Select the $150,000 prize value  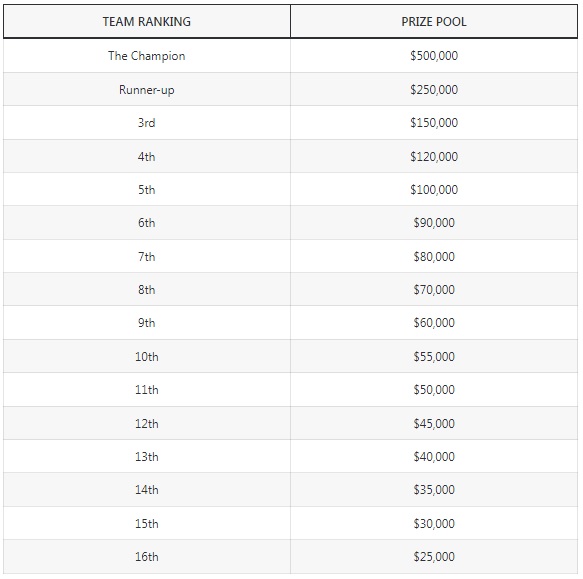434,123
